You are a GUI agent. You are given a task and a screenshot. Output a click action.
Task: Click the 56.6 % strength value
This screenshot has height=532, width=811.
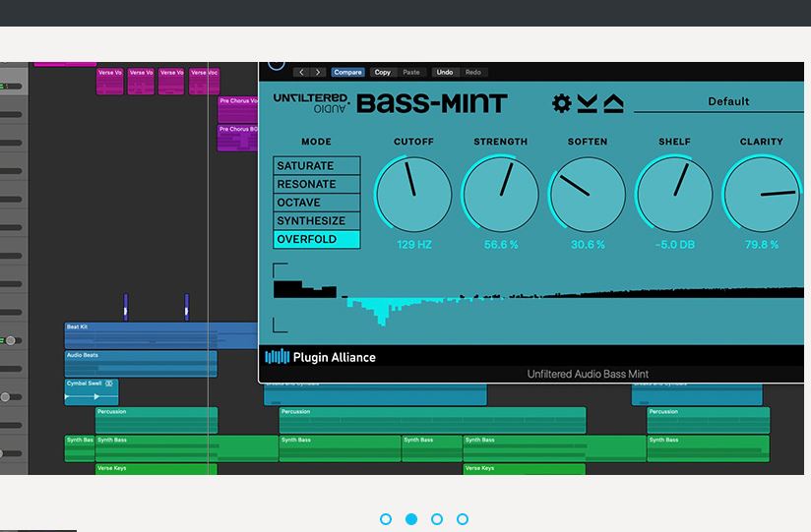click(x=501, y=245)
